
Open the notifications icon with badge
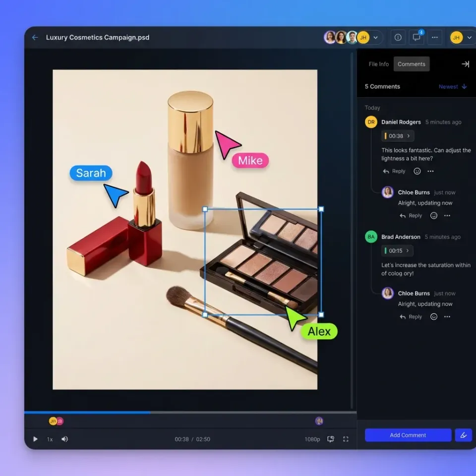coord(416,37)
